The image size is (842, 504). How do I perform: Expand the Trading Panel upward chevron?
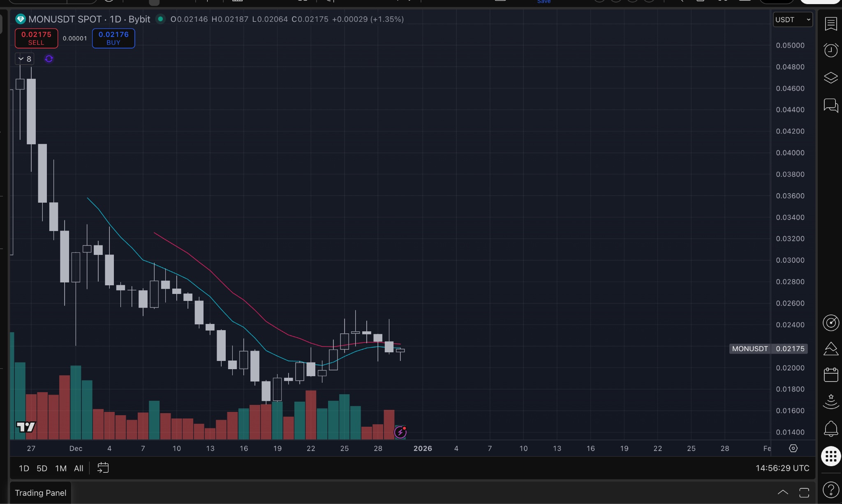[x=782, y=492]
